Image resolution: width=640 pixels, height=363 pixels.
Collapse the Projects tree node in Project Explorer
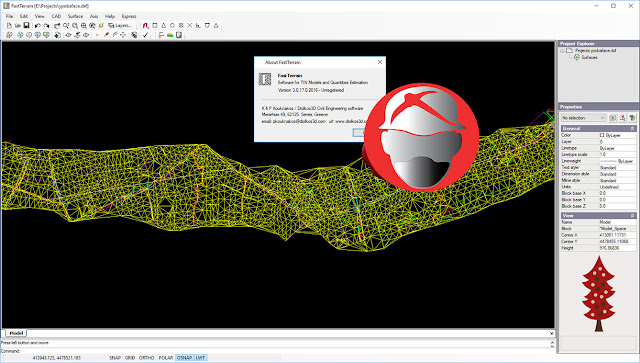(x=562, y=51)
